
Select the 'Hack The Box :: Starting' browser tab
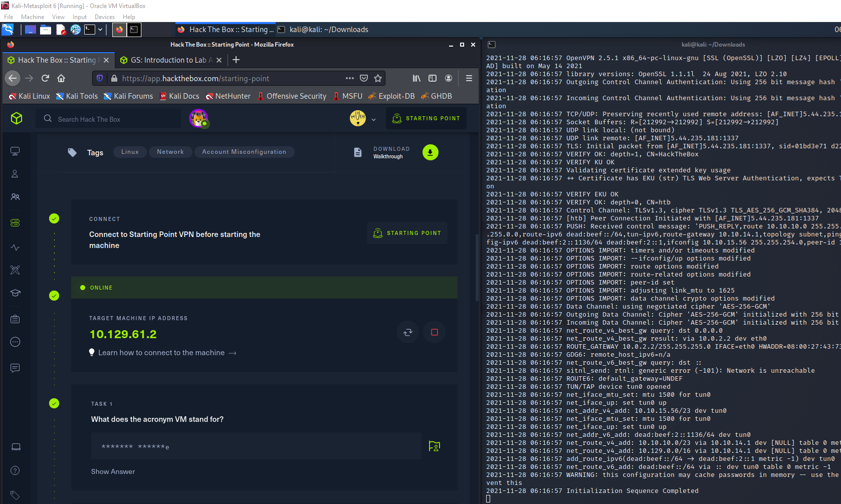[58, 60]
